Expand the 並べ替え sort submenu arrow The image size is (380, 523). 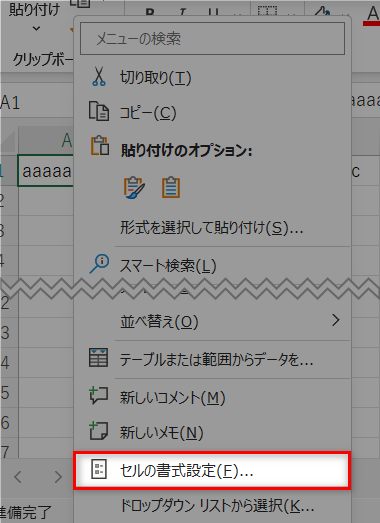coord(336,320)
